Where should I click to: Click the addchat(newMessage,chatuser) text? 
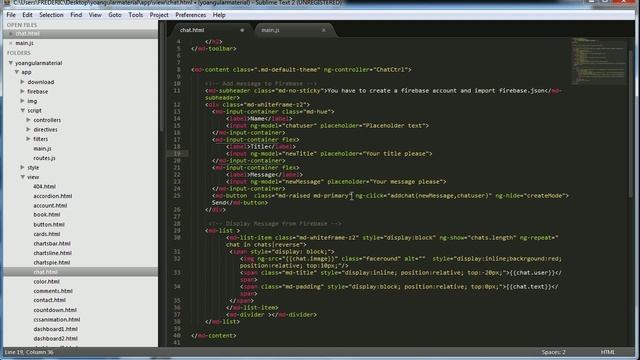point(440,196)
